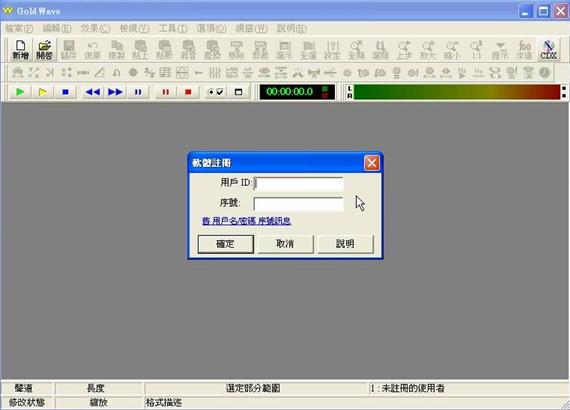Open the 效果(C) Effects menu
Screen dimensions: 570x410
click(x=95, y=28)
